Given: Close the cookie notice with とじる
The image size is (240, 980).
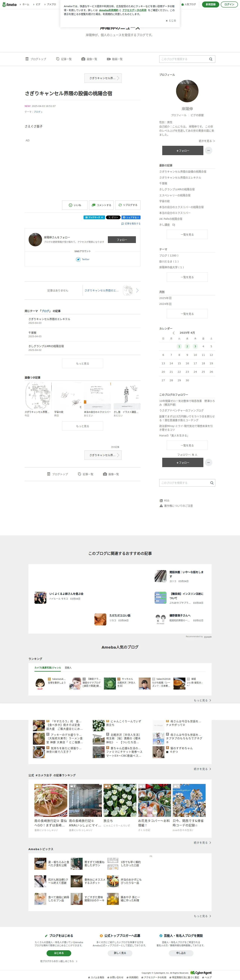Looking at the screenshot, I should click(171, 21).
